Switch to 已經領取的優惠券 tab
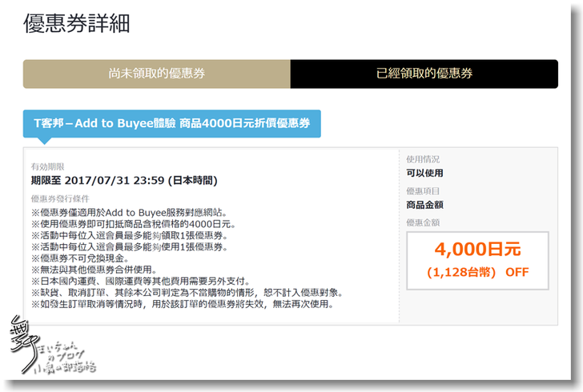The image size is (583, 392). tap(424, 74)
